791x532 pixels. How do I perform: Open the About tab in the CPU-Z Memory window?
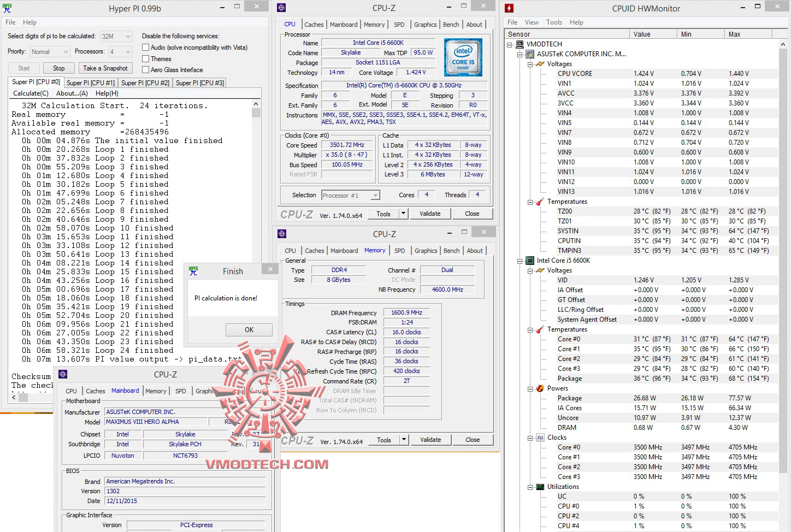coord(475,251)
